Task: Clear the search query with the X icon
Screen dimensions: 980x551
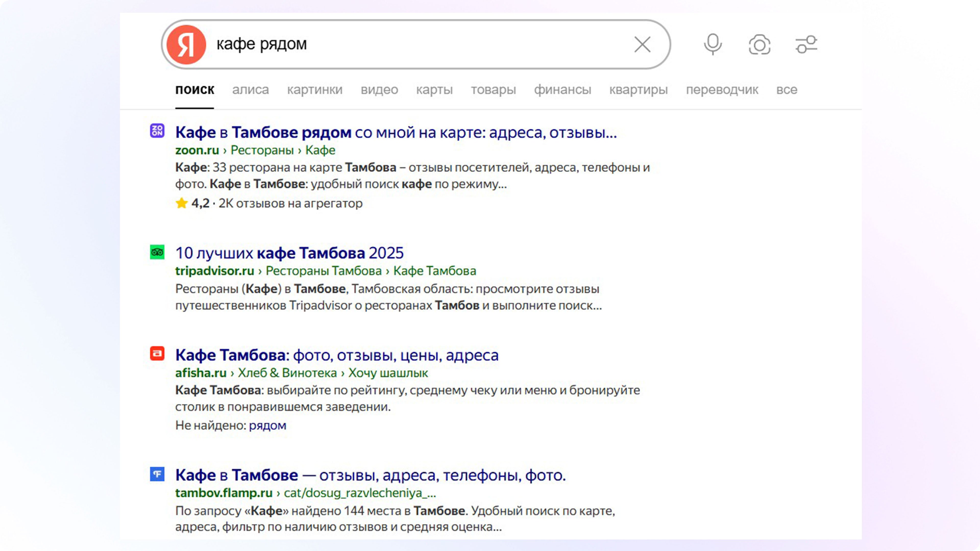Action: (x=642, y=44)
